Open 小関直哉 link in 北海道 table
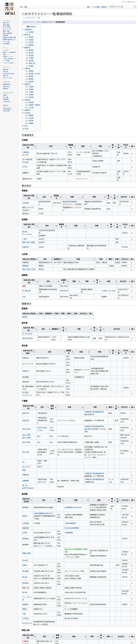The image size is (138, 644). tap(26, 152)
